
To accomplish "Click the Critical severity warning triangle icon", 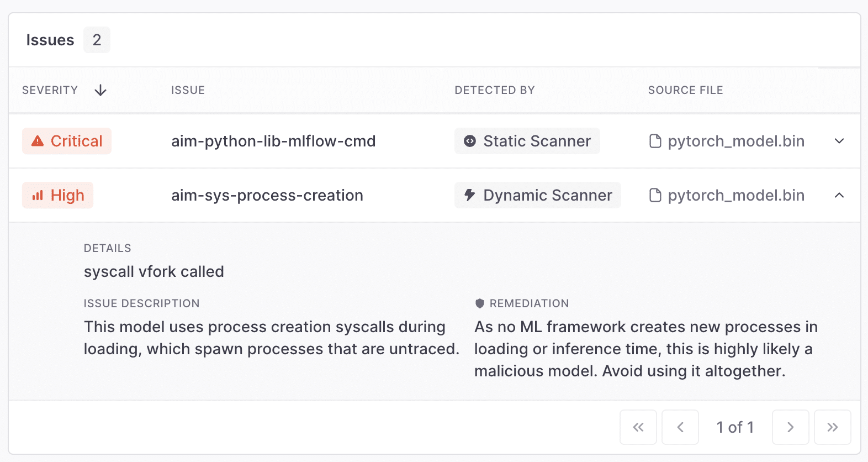I will (38, 141).
